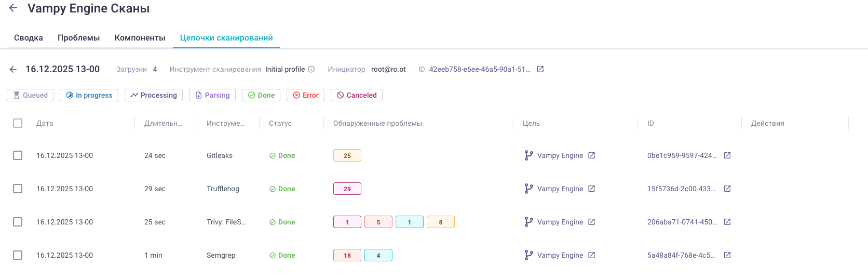Open the Компоненты tab
868x279 pixels.
[x=140, y=38]
